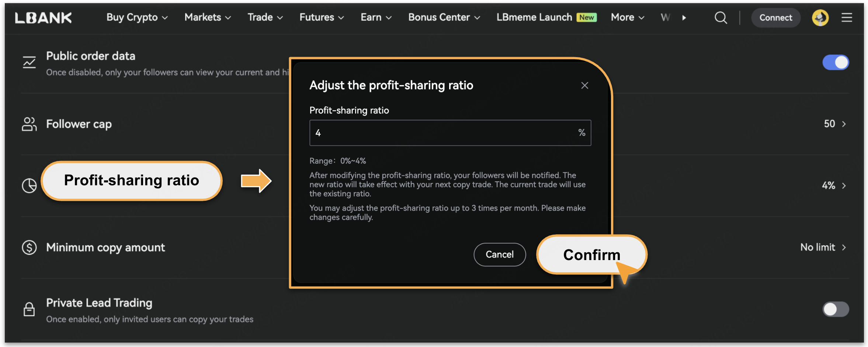Viewport: 868px width, 347px height.
Task: Click the Minimum copy amount dollar icon
Action: tap(29, 248)
